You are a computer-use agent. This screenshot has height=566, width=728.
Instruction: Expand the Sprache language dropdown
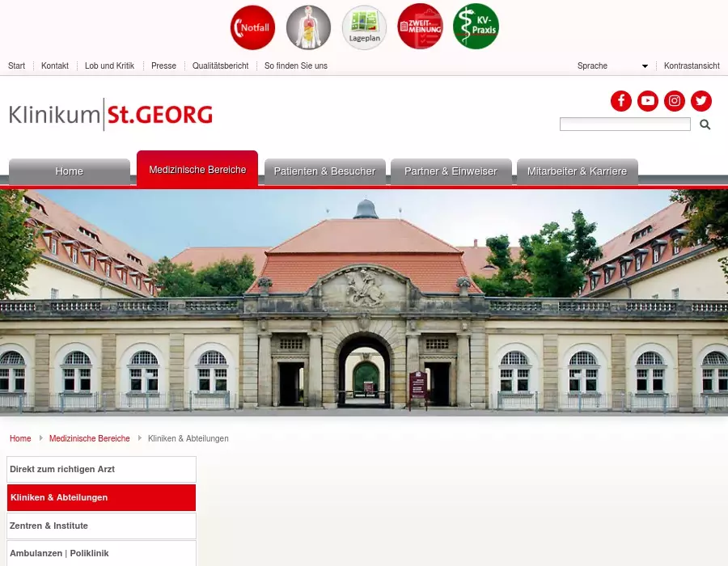tap(612, 65)
